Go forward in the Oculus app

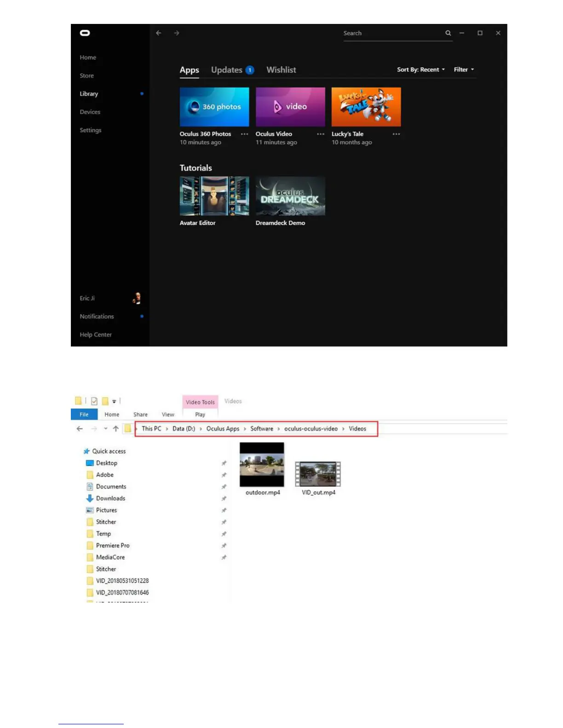[x=177, y=33]
